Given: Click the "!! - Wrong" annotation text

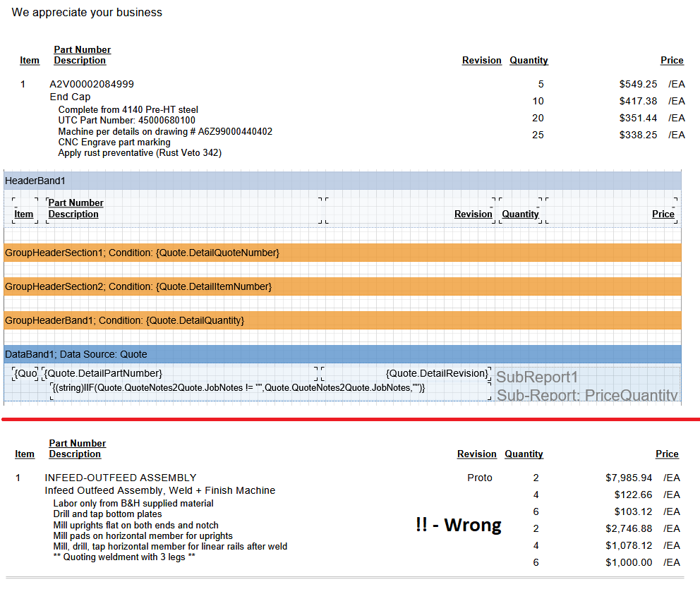Looking at the screenshot, I should (x=459, y=525).
